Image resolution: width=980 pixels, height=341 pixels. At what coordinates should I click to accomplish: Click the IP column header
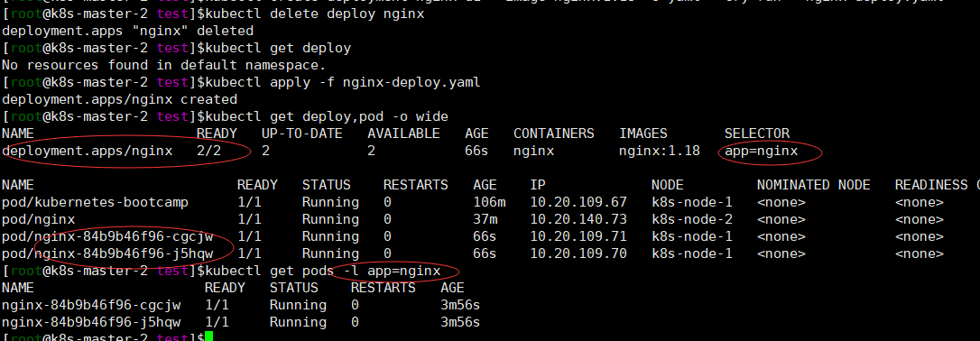(x=538, y=186)
